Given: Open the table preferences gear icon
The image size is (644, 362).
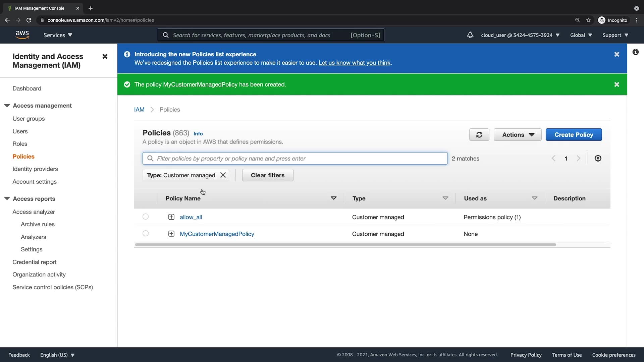Looking at the screenshot, I should 598,158.
